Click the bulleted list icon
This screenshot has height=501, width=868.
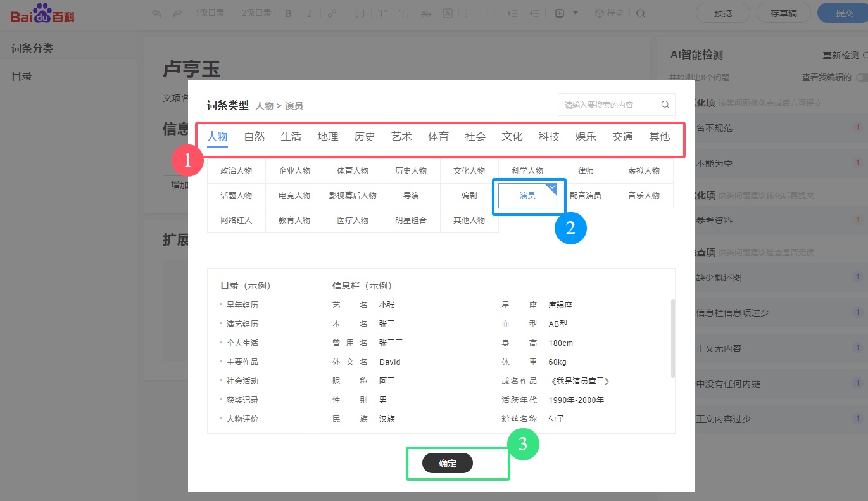click(x=491, y=13)
